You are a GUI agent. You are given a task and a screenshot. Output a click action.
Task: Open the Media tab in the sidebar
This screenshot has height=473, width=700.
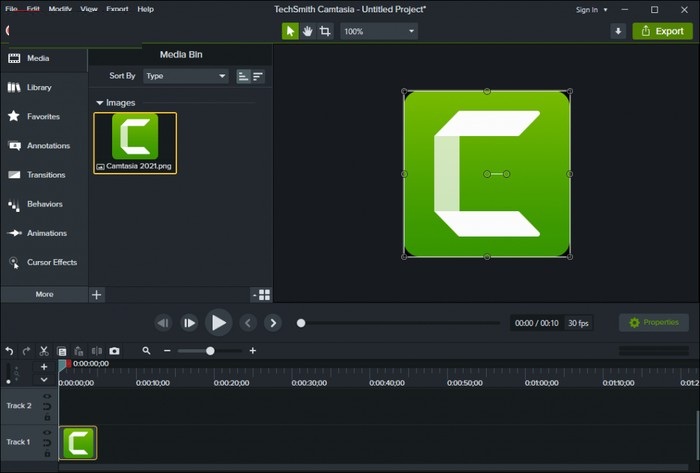click(44, 58)
